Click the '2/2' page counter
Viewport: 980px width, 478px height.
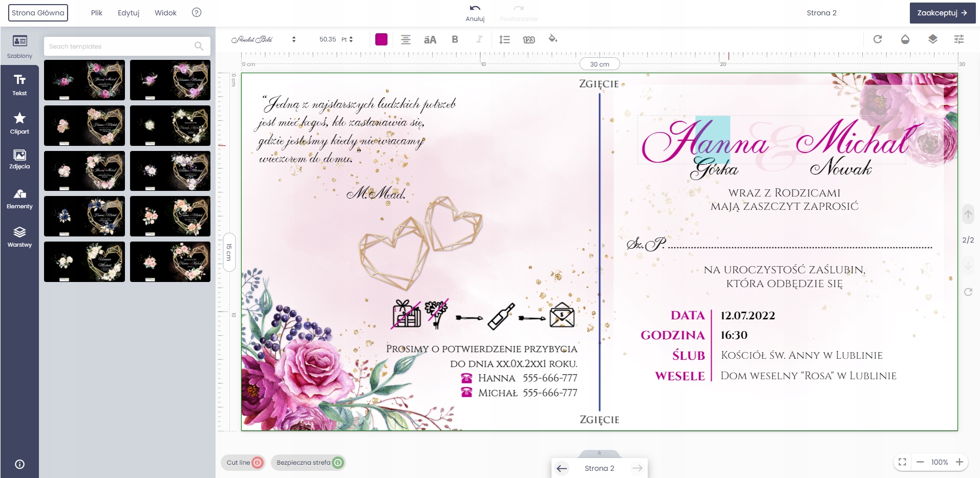coord(968,240)
